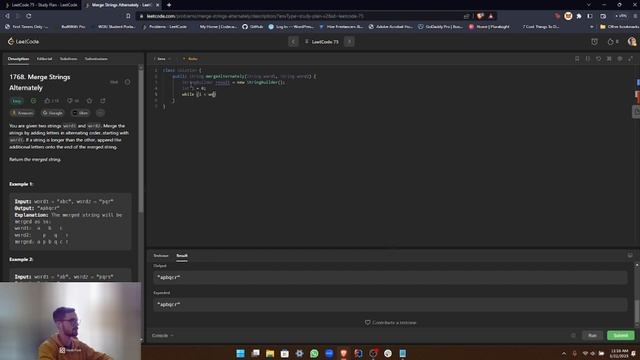The image size is (640, 360).
Task: Click the Amazon company tag
Action: click(x=22, y=113)
